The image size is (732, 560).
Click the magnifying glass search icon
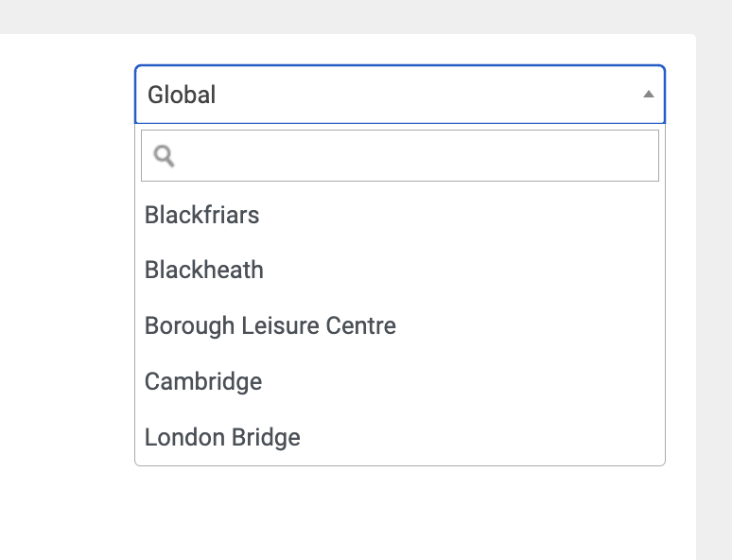click(x=164, y=156)
